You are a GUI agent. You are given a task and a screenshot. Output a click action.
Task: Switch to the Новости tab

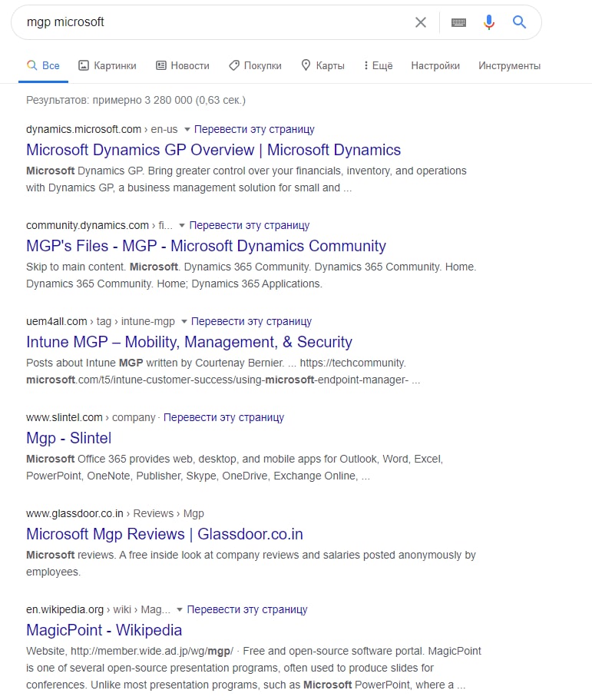click(183, 65)
